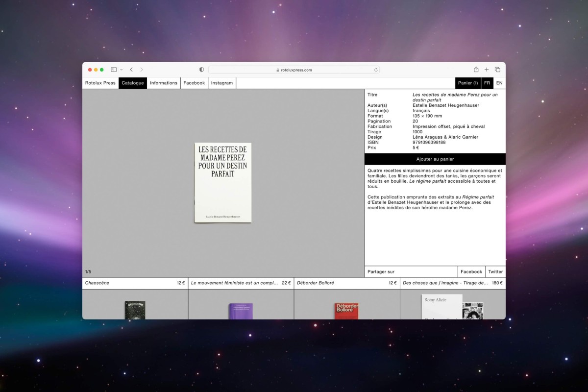The image size is (588, 392).
Task: Select the FR language option
Action: (487, 83)
